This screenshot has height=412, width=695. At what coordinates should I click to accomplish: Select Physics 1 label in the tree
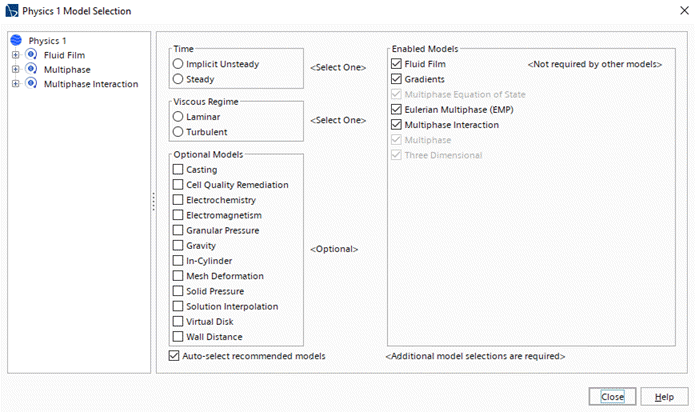[x=47, y=40]
